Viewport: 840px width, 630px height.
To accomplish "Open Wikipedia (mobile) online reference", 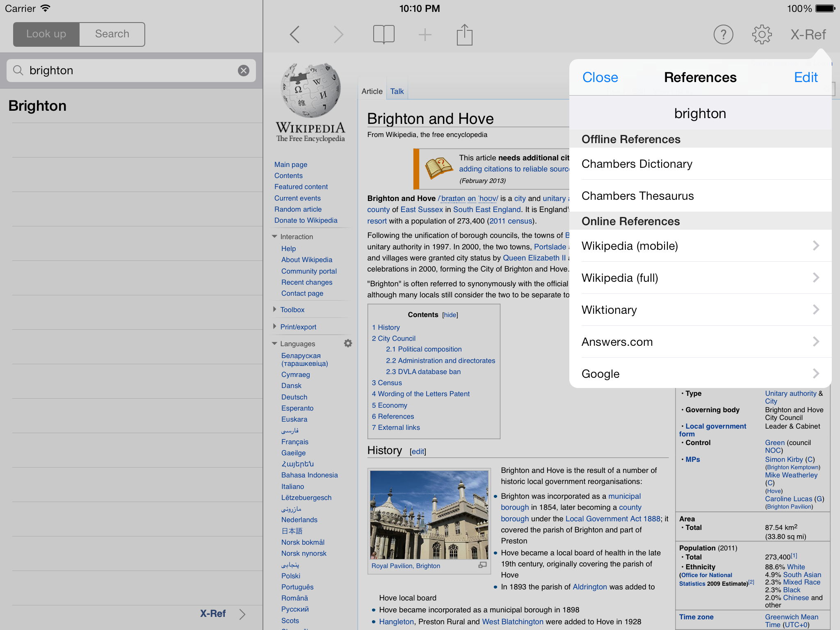I will tap(700, 246).
